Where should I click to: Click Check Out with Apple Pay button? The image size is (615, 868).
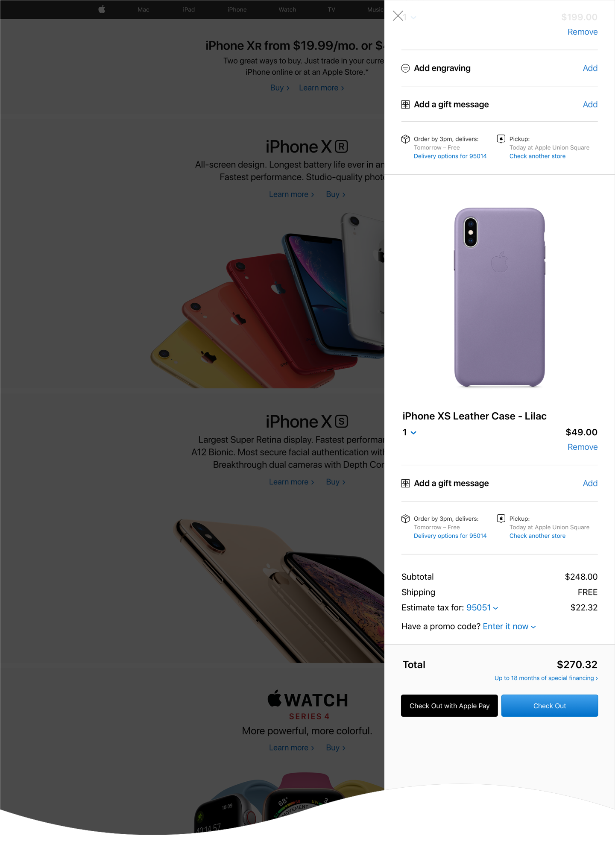click(449, 706)
